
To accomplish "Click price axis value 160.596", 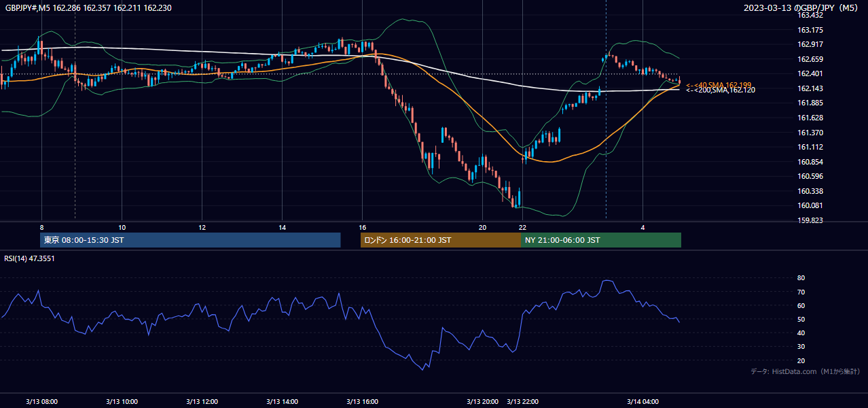I will (810, 176).
